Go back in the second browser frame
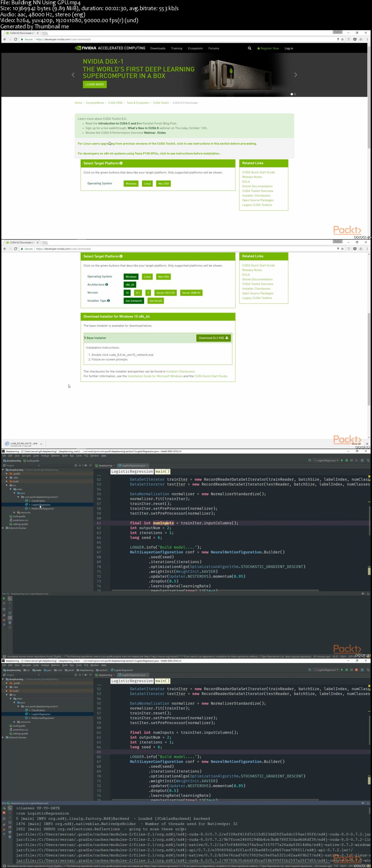372x868 pixels. point(5,249)
